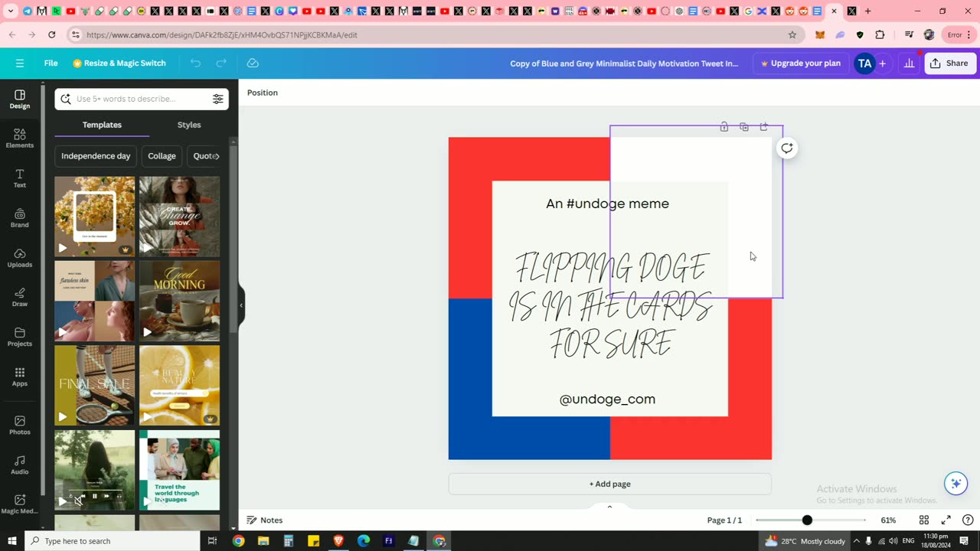Select the Final Sale template thumbnail
Screen dimensions: 980x551
pyautogui.click(x=94, y=385)
